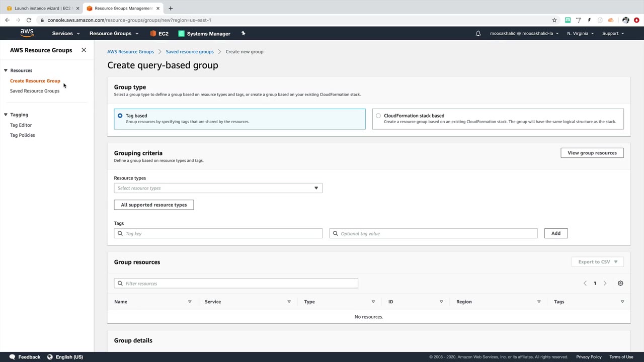
Task: Close the Resource Groups Management tab
Action: [x=158, y=8]
